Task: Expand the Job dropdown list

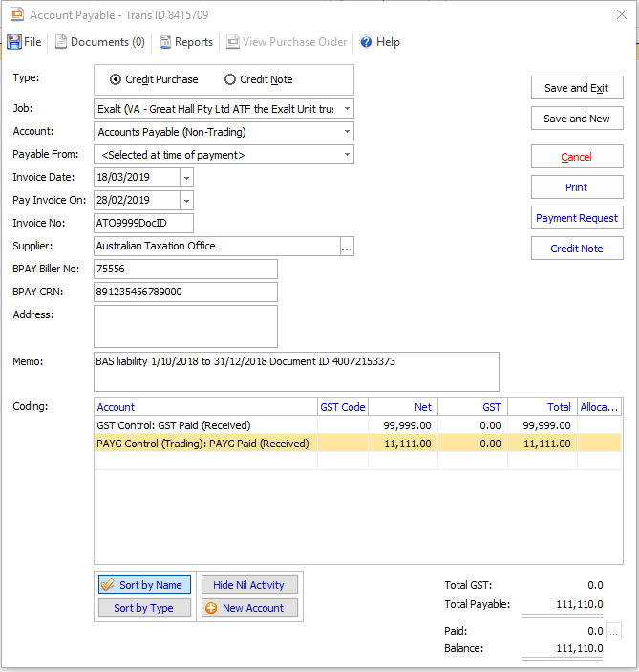Action: click(347, 109)
